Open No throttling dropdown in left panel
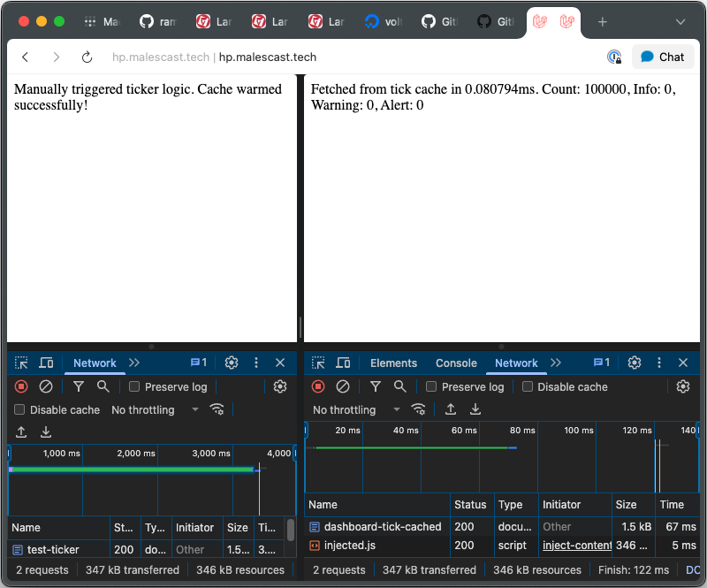The width and height of the screenshot is (707, 588). coord(155,409)
